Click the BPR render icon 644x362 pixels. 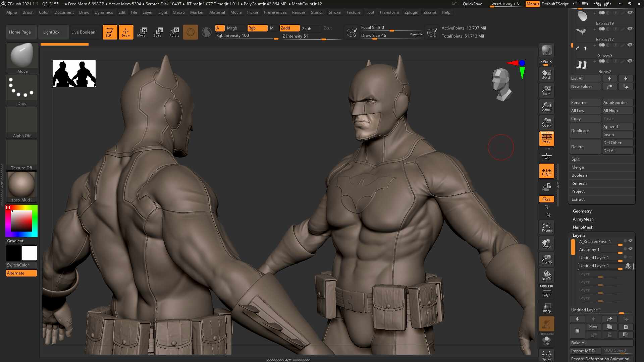546,50
